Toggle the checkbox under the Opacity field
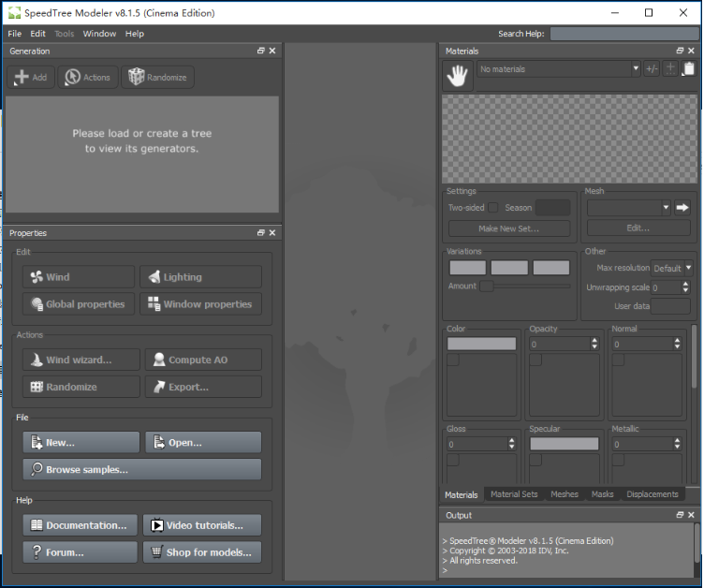 click(535, 360)
